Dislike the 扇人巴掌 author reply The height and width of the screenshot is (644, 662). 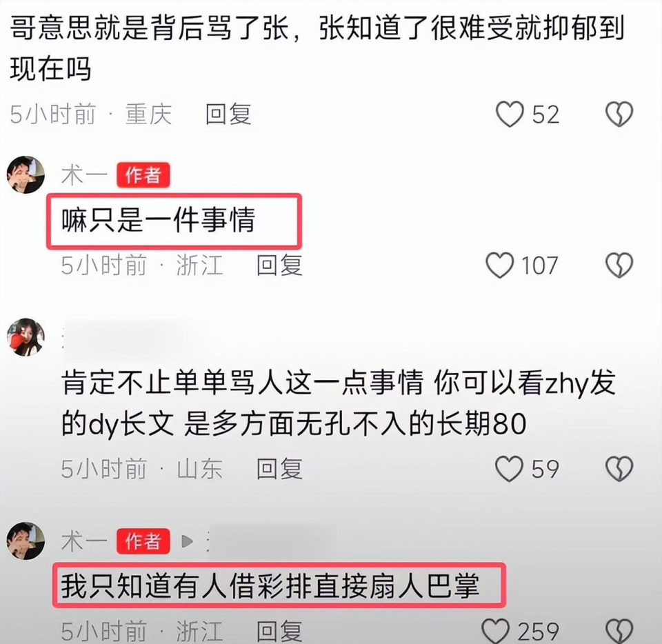tap(619, 632)
